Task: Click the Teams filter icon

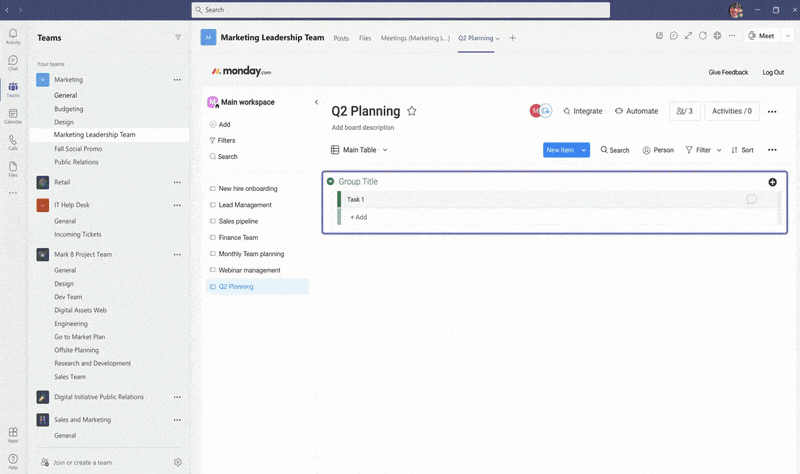Action: 178,37
